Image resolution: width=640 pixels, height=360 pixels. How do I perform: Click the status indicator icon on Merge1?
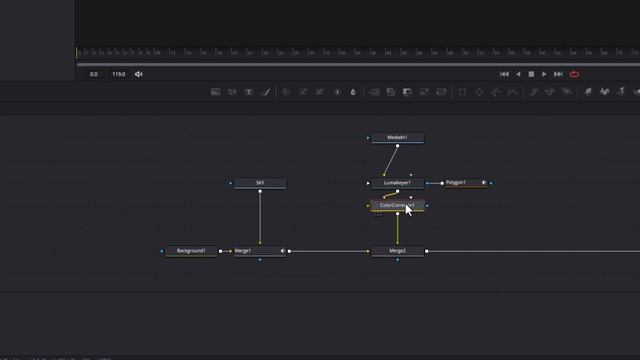[283, 251]
